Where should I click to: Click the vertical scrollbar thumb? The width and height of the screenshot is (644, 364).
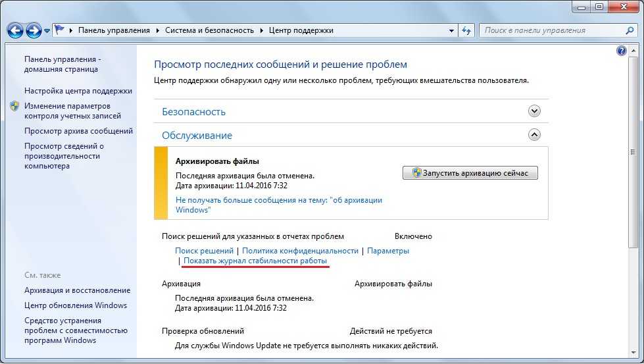[633, 152]
